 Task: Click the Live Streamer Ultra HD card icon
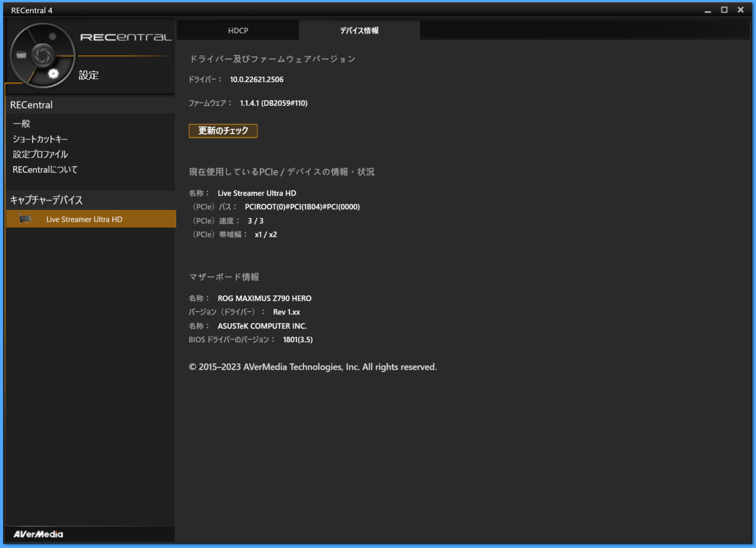point(25,219)
